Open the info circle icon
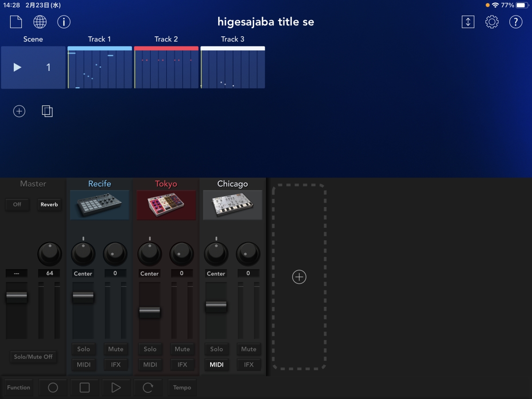 click(64, 22)
